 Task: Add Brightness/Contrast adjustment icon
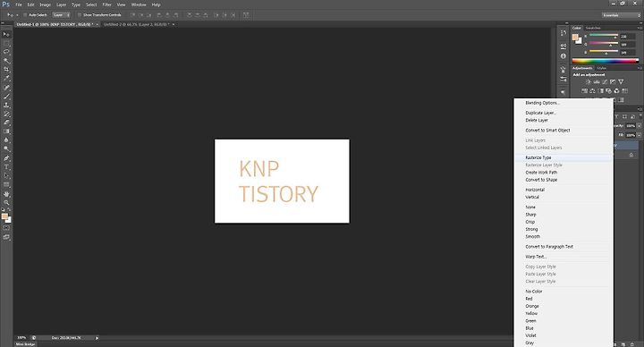point(589,81)
